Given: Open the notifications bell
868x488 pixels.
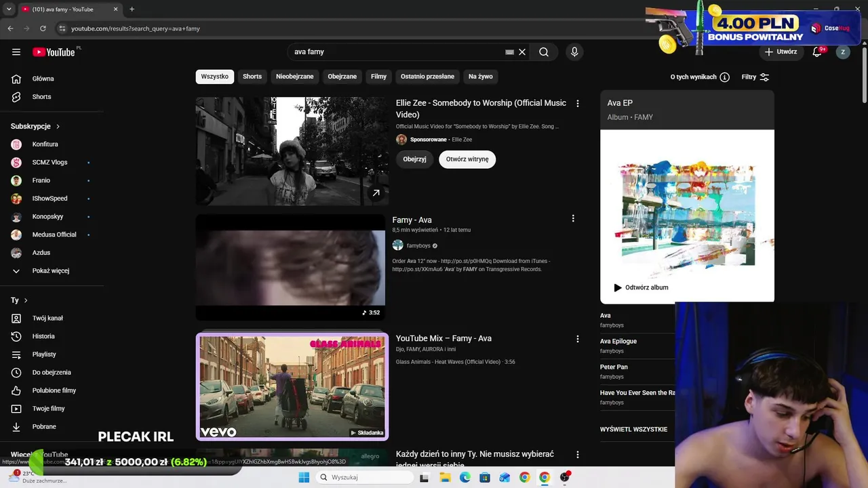Looking at the screenshot, I should pyautogui.click(x=817, y=52).
